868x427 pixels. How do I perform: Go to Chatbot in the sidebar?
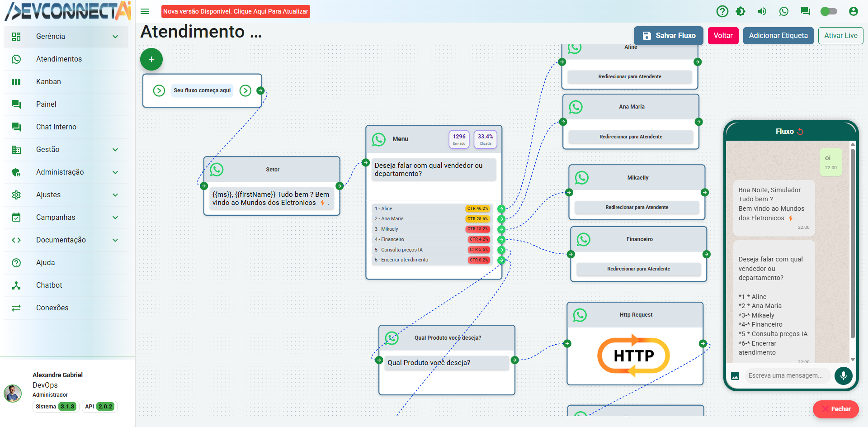coord(49,285)
